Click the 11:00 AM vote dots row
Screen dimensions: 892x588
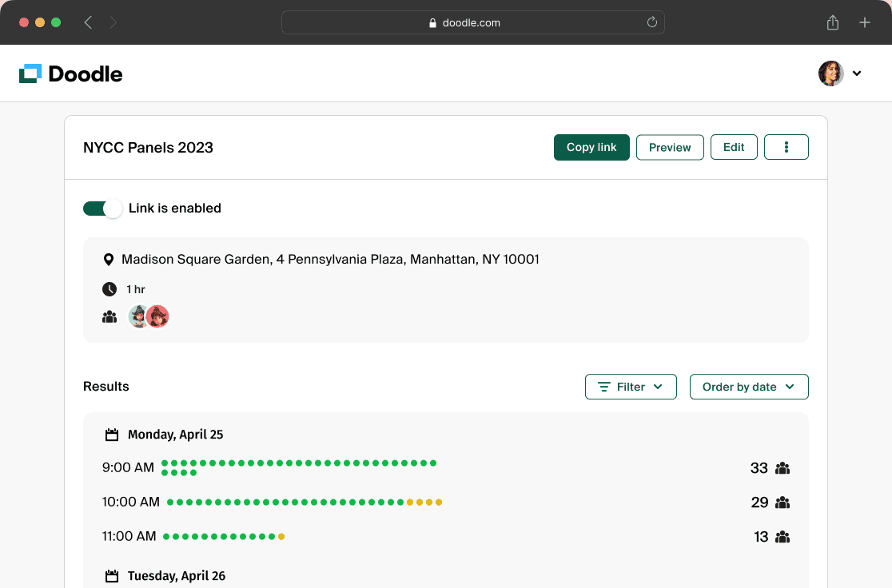pos(224,536)
